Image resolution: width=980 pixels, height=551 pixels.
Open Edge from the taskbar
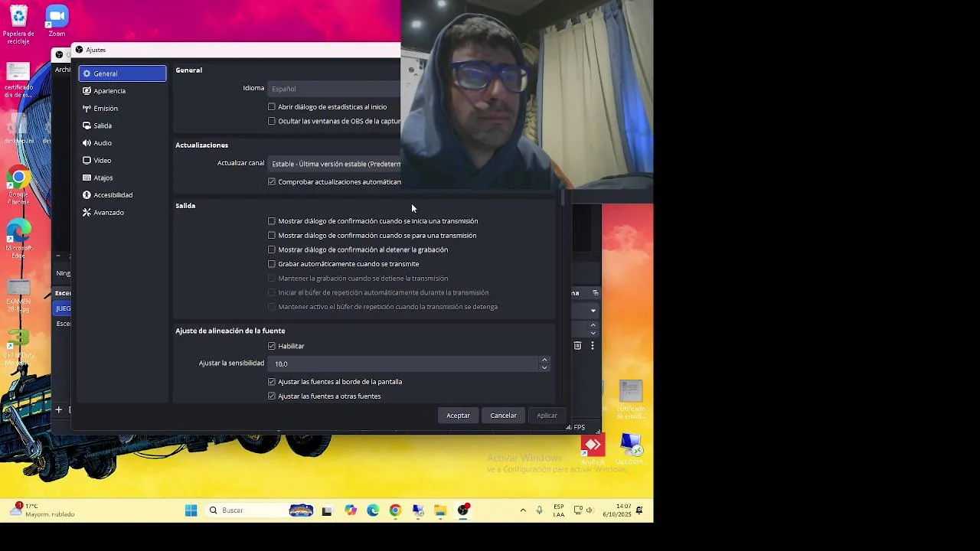373,510
